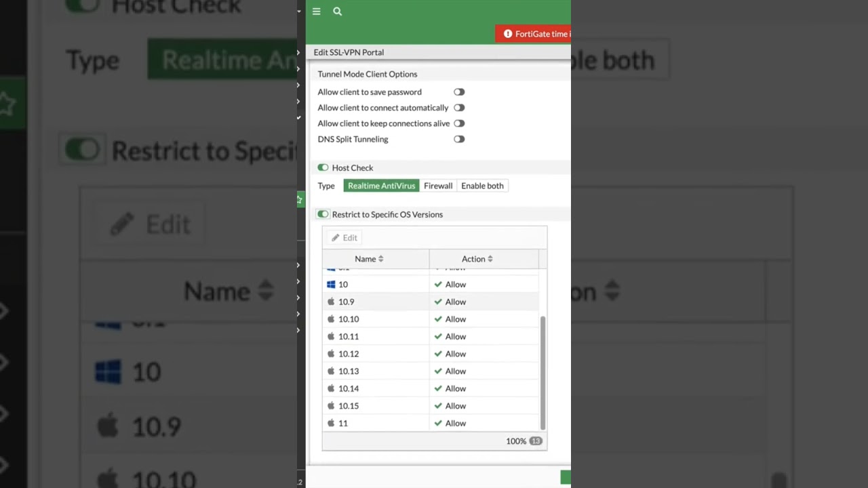
Task: Enable DNS Split Tunneling switch
Action: pos(459,139)
